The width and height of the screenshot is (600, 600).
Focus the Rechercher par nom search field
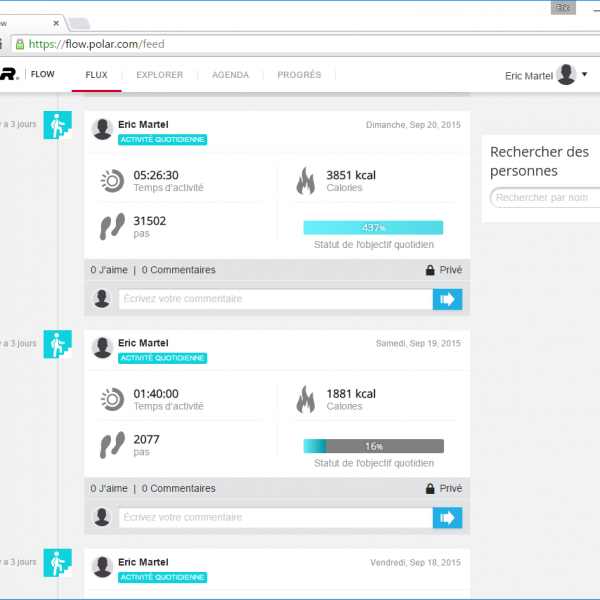[x=545, y=198]
